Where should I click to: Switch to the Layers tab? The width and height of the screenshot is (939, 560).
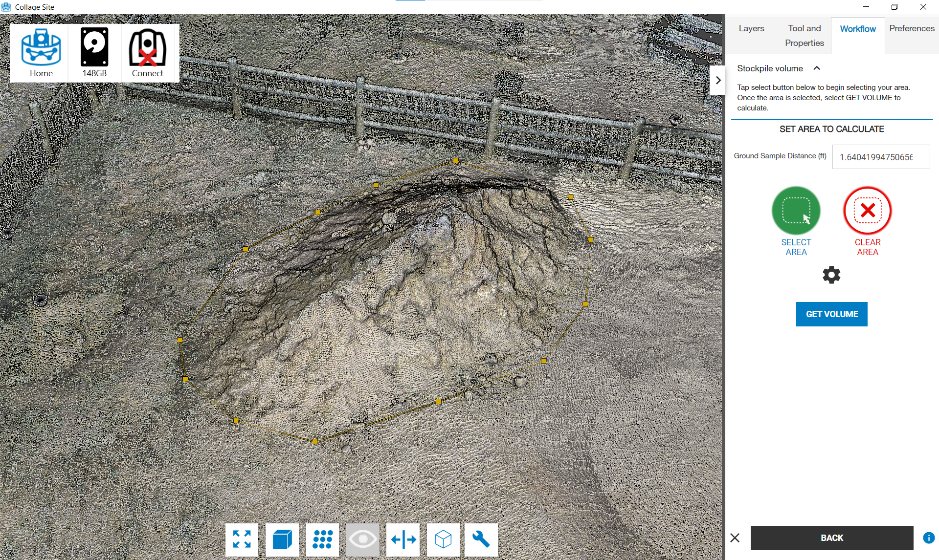click(751, 28)
